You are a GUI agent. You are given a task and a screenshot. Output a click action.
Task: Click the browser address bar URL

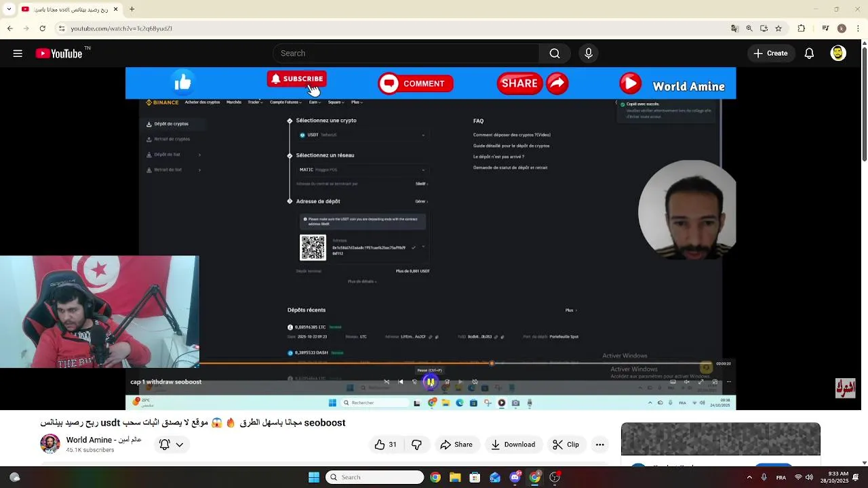pyautogui.click(x=121, y=28)
